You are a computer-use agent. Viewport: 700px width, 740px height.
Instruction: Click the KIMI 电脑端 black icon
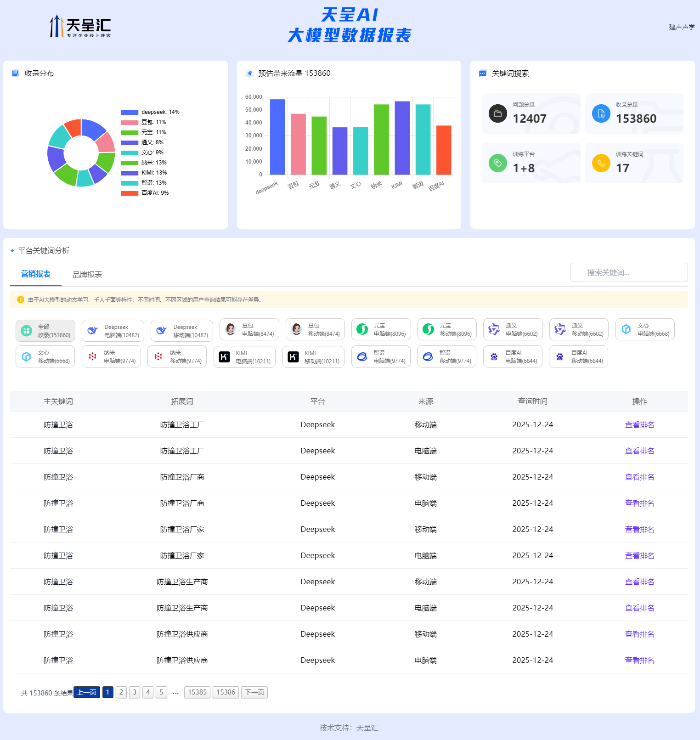click(224, 357)
